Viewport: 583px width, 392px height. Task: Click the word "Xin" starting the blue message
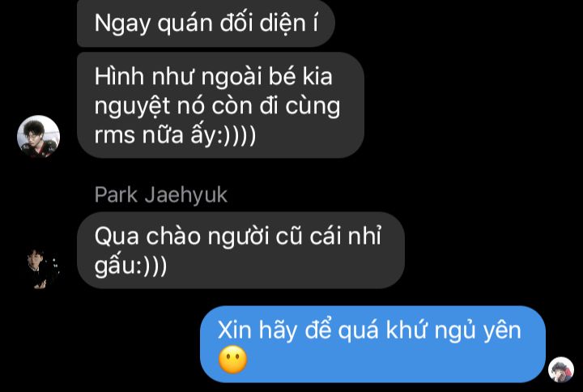click(x=234, y=330)
